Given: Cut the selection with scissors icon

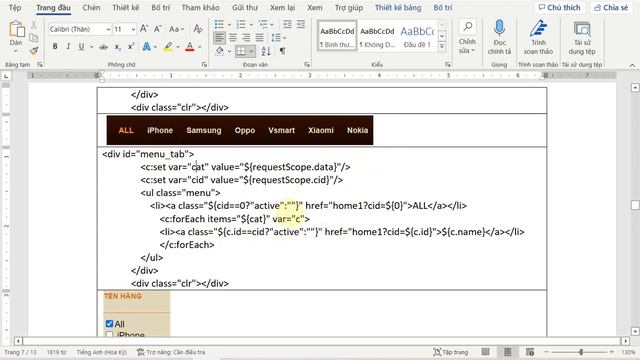Looking at the screenshot, I should tap(34, 25).
